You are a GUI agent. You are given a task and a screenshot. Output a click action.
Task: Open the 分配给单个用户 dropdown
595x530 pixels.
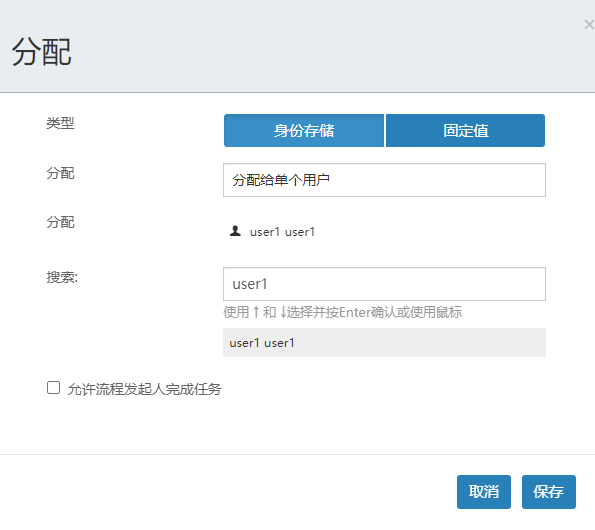pyautogui.click(x=384, y=180)
